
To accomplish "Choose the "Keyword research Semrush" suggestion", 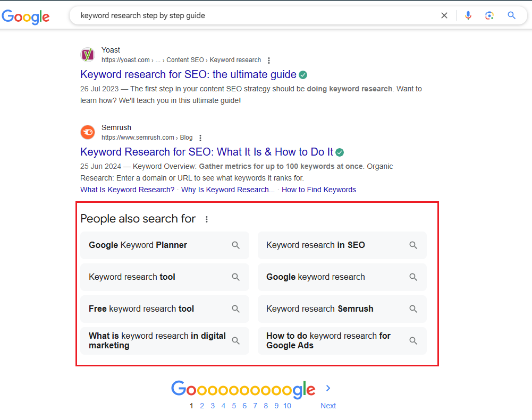I will point(342,309).
